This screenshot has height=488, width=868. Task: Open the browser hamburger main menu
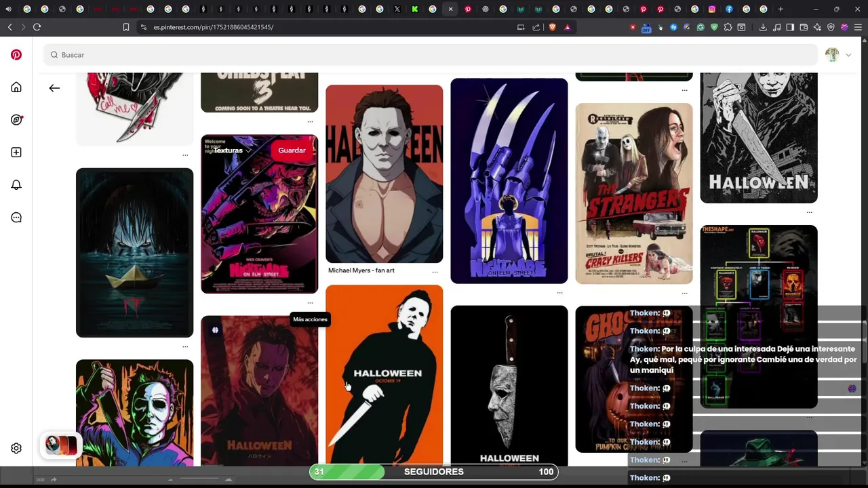[x=858, y=27]
